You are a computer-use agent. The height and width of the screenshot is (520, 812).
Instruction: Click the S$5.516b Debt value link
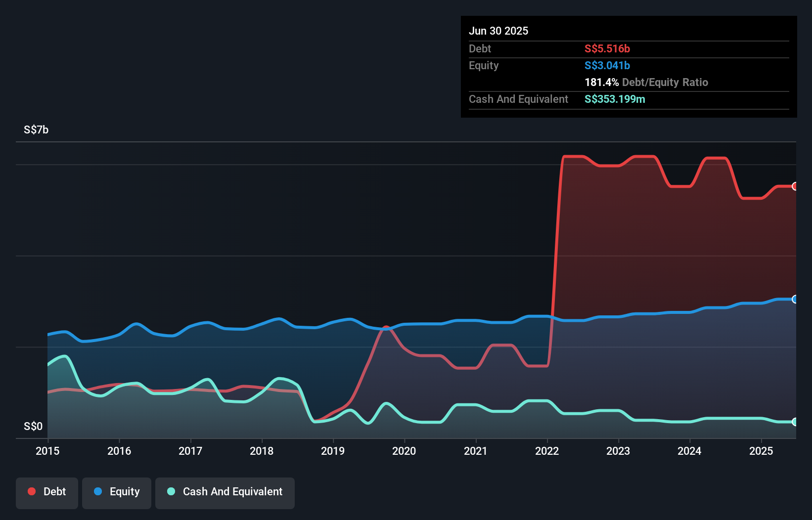[607, 48]
